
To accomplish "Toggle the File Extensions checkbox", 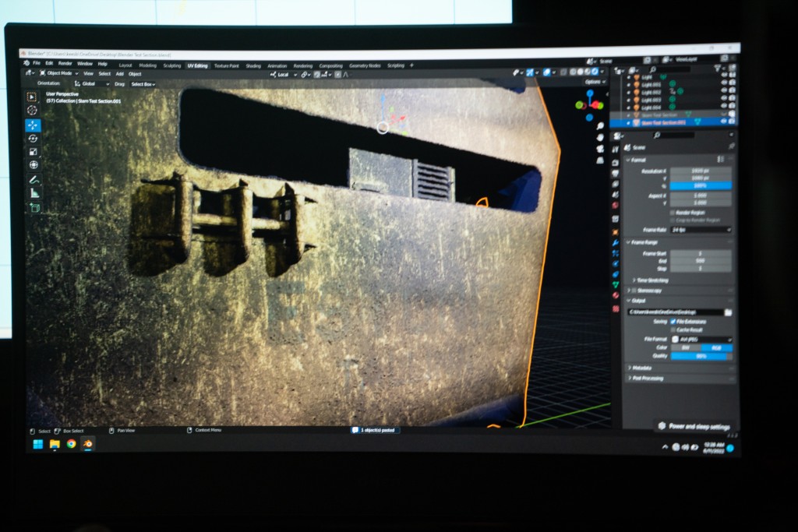I will [x=673, y=321].
